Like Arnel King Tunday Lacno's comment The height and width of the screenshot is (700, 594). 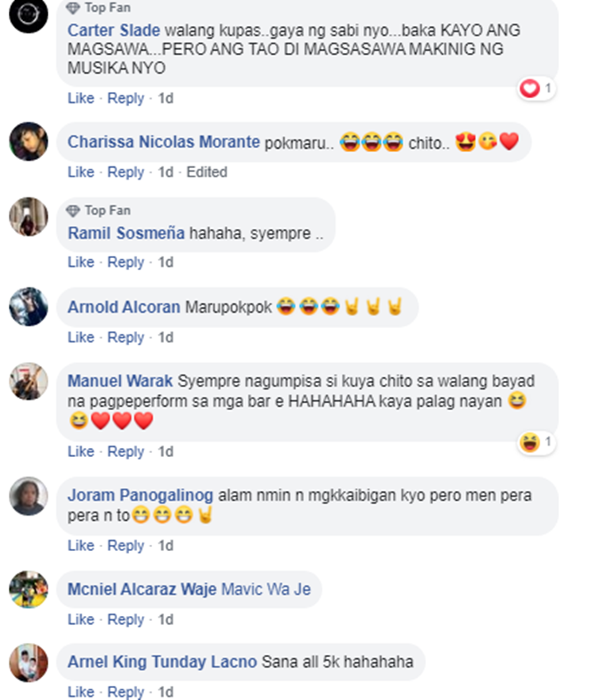tap(81, 691)
